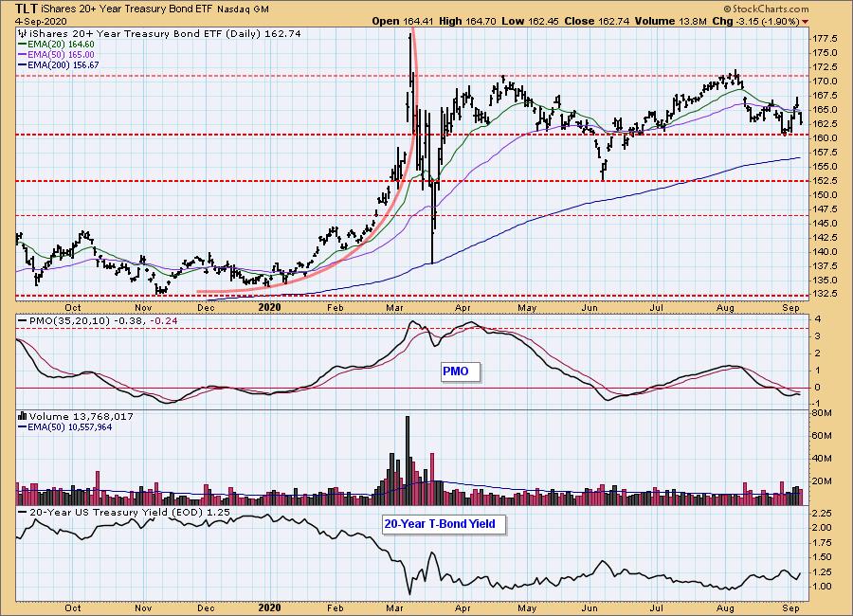Click the candlestick icon before the price legend
Screen dimensions: 853x616
pos(23,34)
